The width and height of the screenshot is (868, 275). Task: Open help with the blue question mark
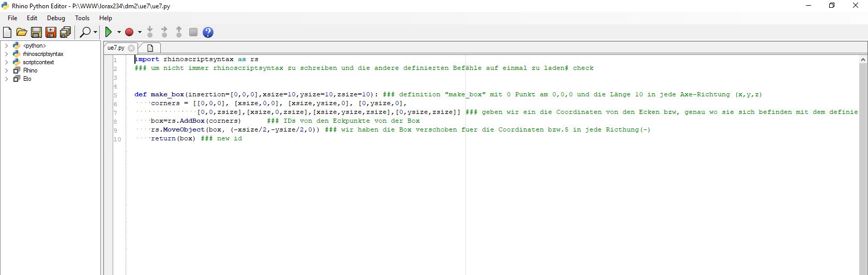[x=208, y=33]
